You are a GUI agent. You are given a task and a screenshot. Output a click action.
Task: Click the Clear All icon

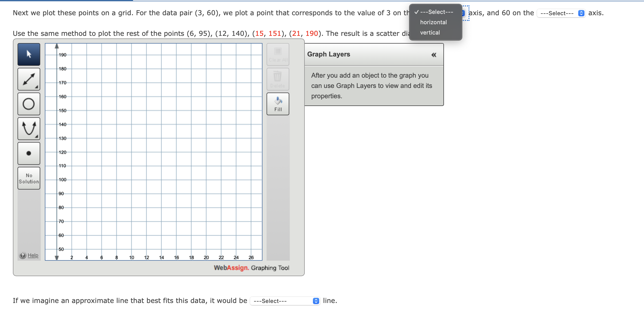coord(278,54)
